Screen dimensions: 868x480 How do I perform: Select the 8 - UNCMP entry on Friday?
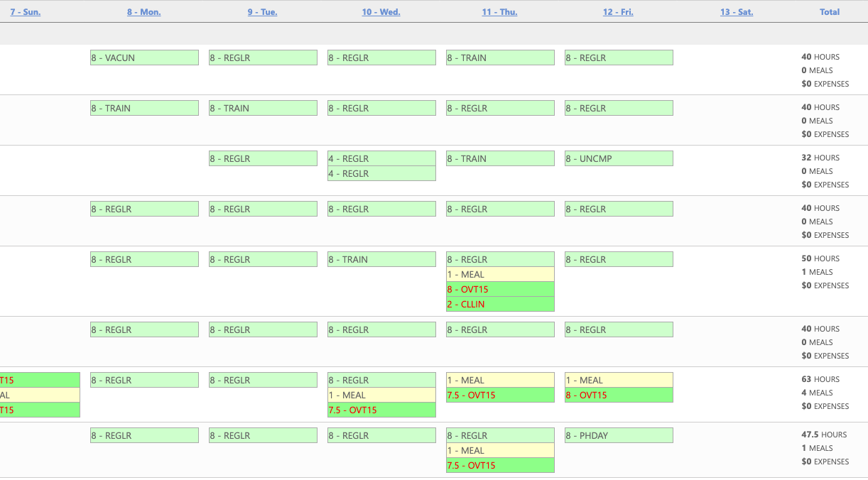619,159
